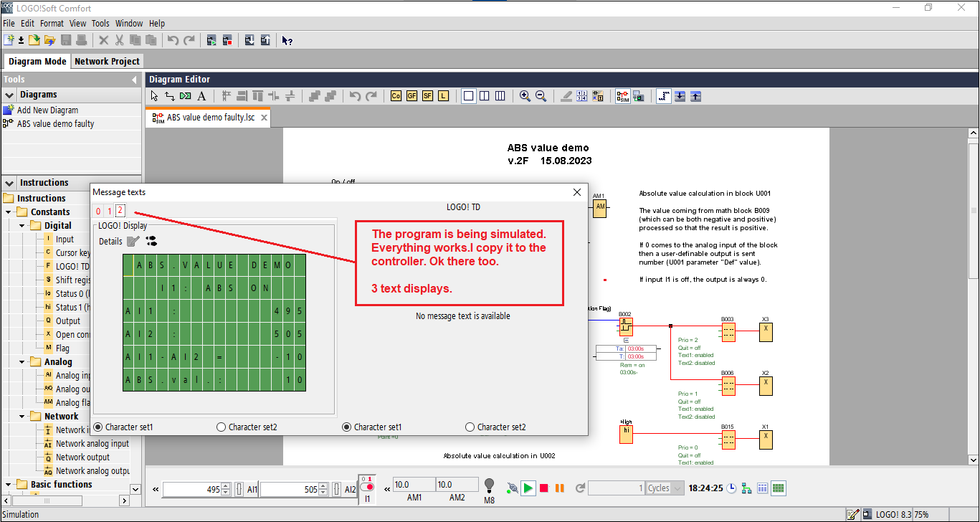Close the ABS value demo faulty.lsc tab
Image resolution: width=980 pixels, height=522 pixels.
click(x=264, y=118)
